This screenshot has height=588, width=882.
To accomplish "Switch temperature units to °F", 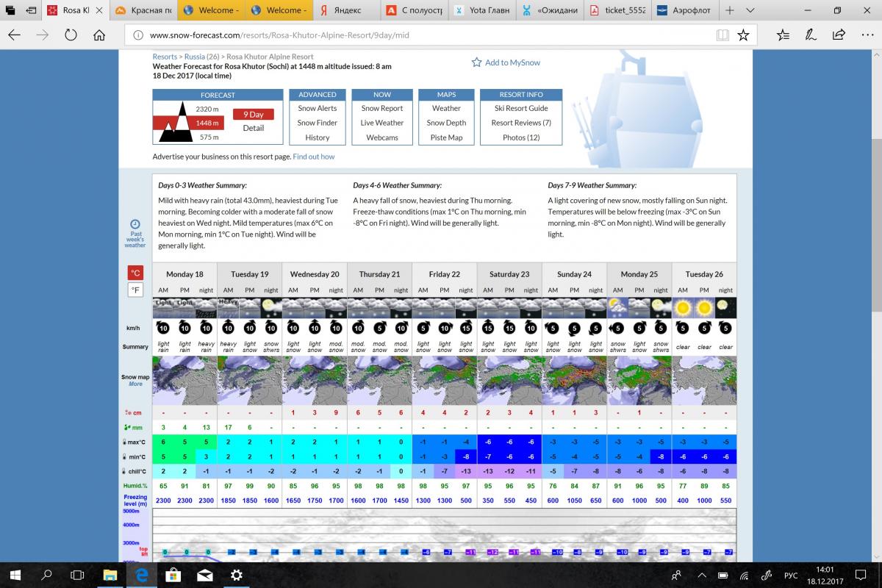I will (135, 290).
